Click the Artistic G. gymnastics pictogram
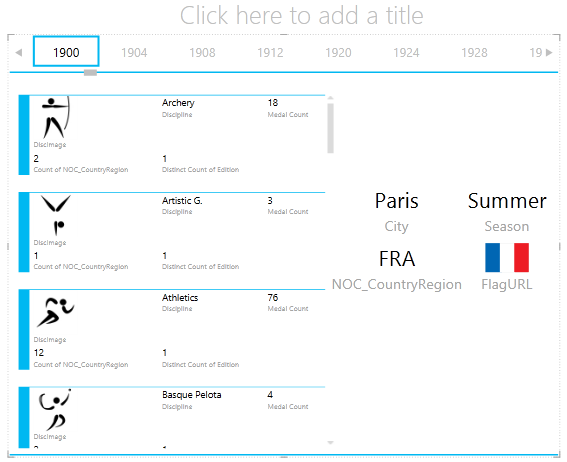 click(56, 215)
